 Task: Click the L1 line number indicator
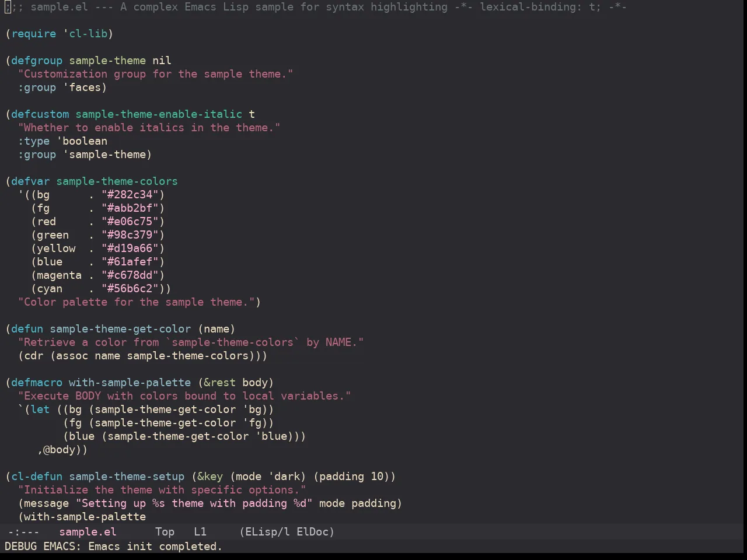(x=200, y=532)
